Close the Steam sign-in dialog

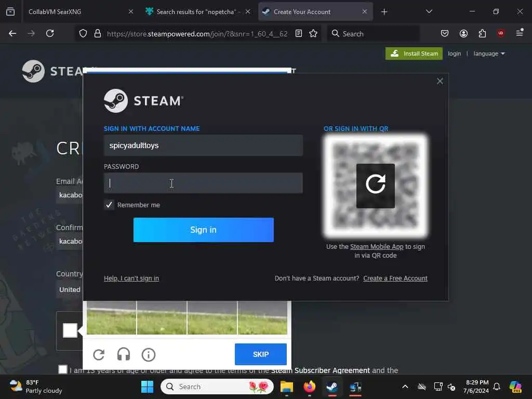click(440, 81)
